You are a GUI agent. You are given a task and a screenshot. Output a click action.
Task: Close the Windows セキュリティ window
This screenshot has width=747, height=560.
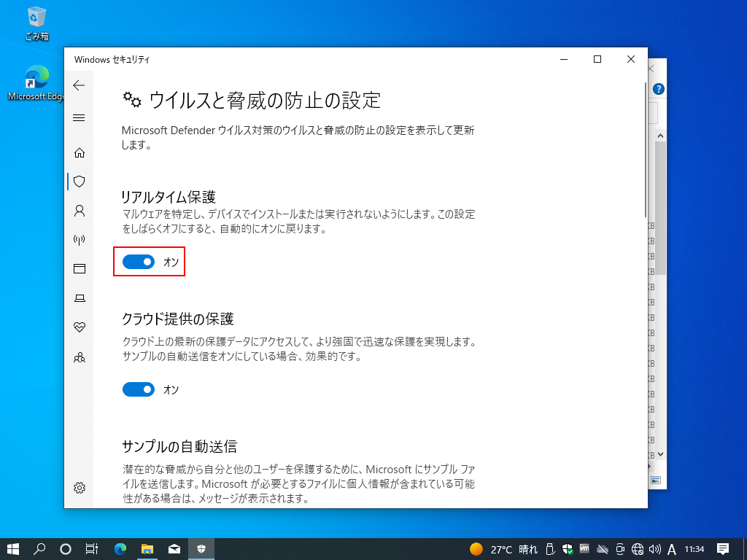coord(631,59)
